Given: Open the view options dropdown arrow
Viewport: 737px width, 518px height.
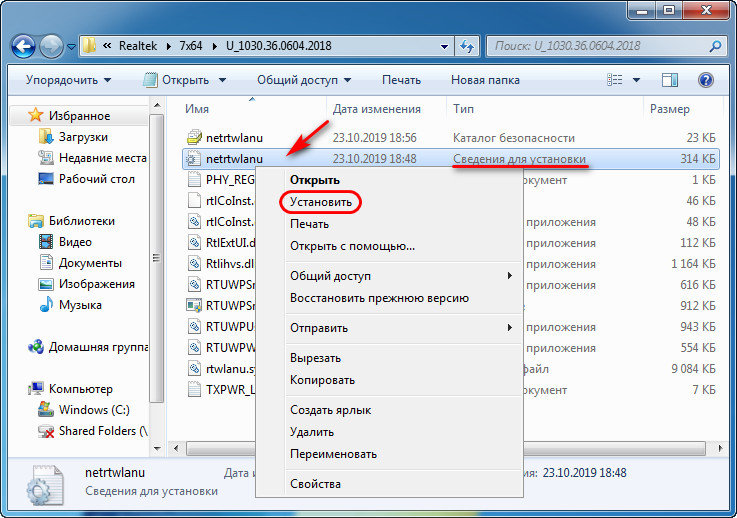Looking at the screenshot, I should (636, 80).
